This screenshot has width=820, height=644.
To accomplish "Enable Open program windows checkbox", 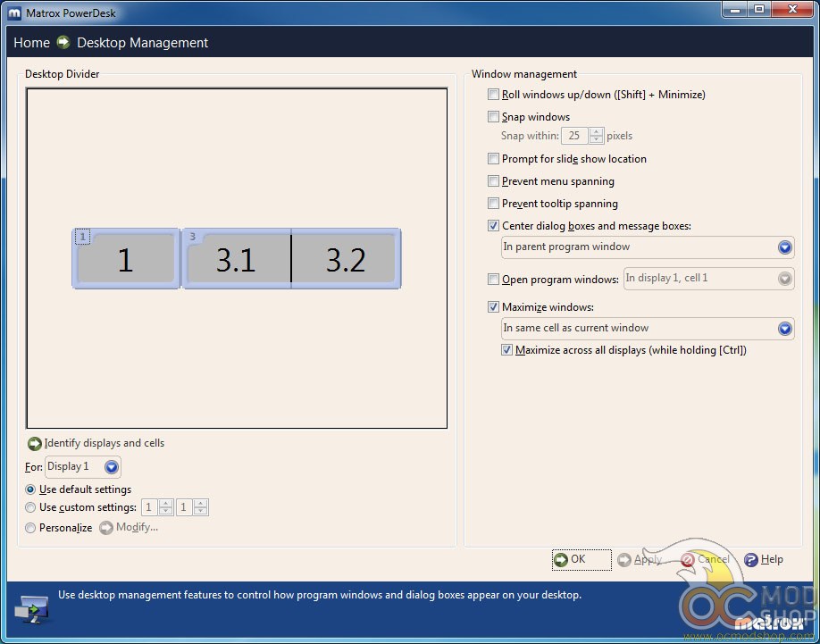I will coord(493,280).
